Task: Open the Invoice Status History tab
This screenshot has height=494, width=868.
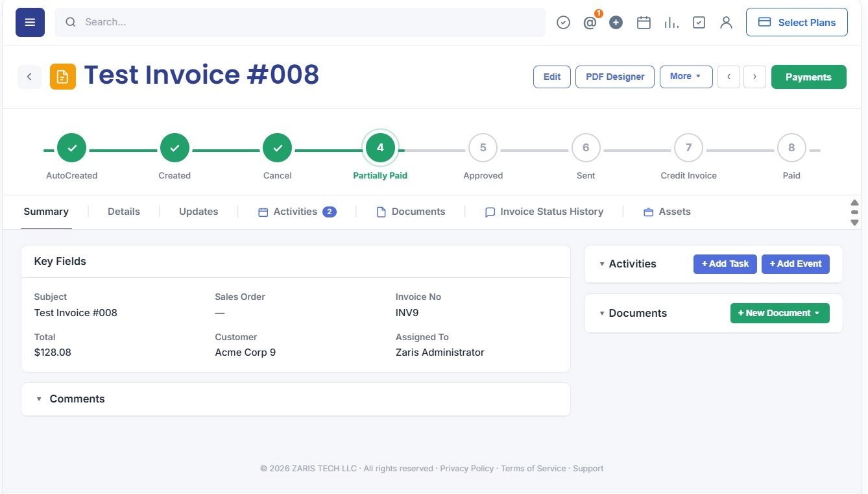Action: point(544,212)
